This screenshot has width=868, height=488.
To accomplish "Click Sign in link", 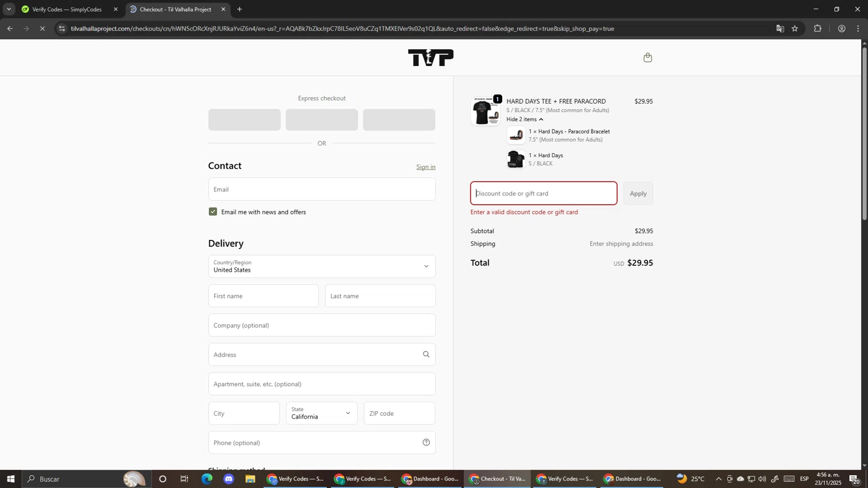I will click(x=426, y=167).
